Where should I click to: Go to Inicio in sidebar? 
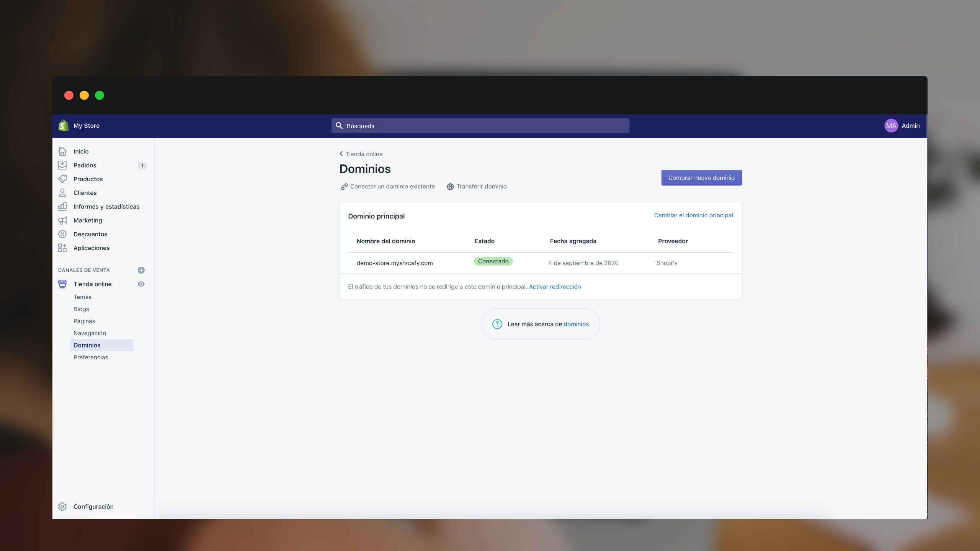[81, 152]
